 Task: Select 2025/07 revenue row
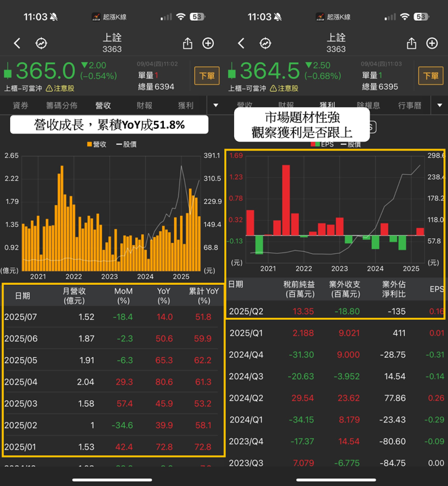(x=112, y=317)
